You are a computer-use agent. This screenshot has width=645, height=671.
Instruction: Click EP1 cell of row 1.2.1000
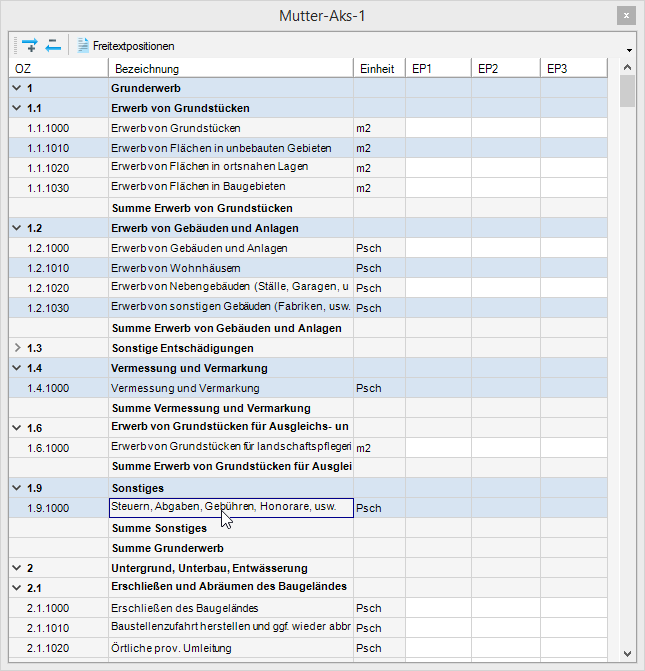pos(438,248)
